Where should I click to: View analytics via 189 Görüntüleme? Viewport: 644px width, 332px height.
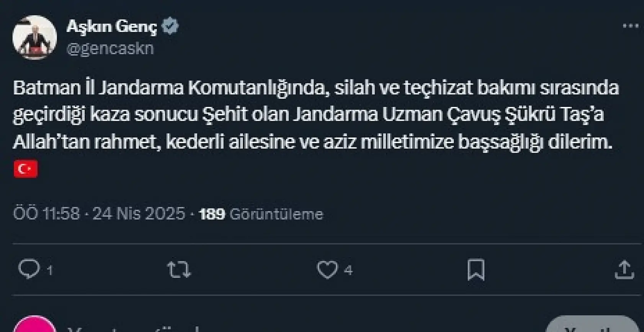[260, 214]
